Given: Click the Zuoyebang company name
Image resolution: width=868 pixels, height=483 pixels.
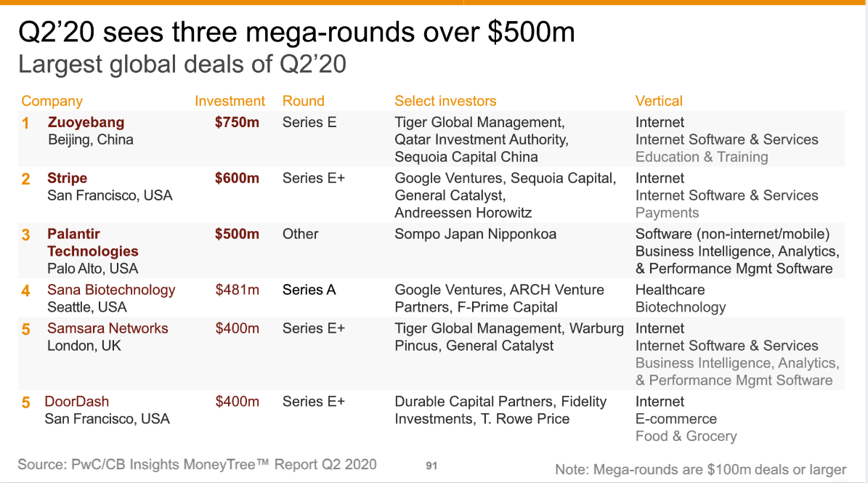Looking at the screenshot, I should coord(86,122).
